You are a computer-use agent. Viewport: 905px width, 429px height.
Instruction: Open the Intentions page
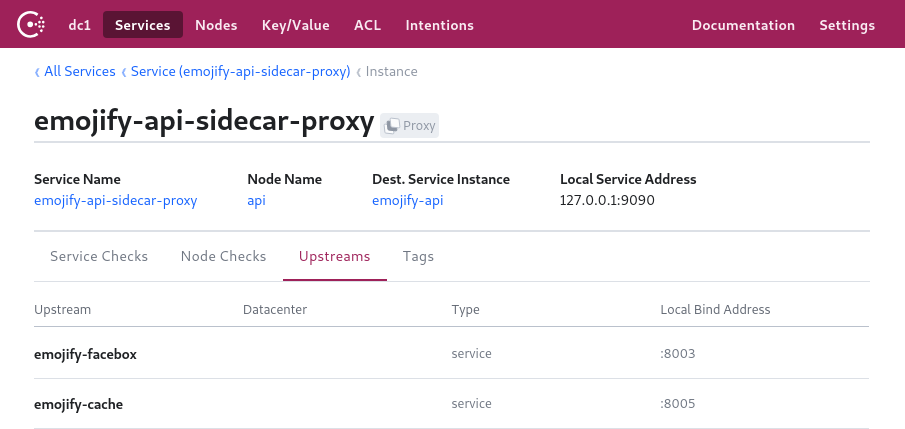point(439,25)
